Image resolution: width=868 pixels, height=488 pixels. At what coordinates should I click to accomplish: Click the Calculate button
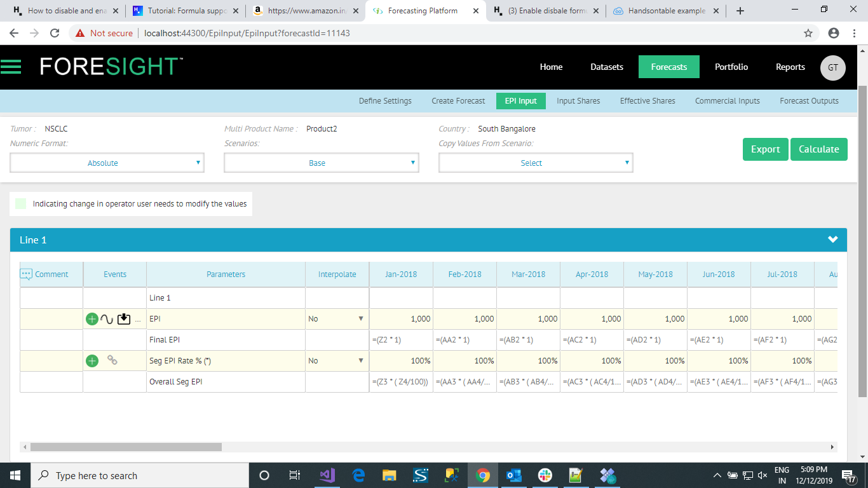pos(818,149)
